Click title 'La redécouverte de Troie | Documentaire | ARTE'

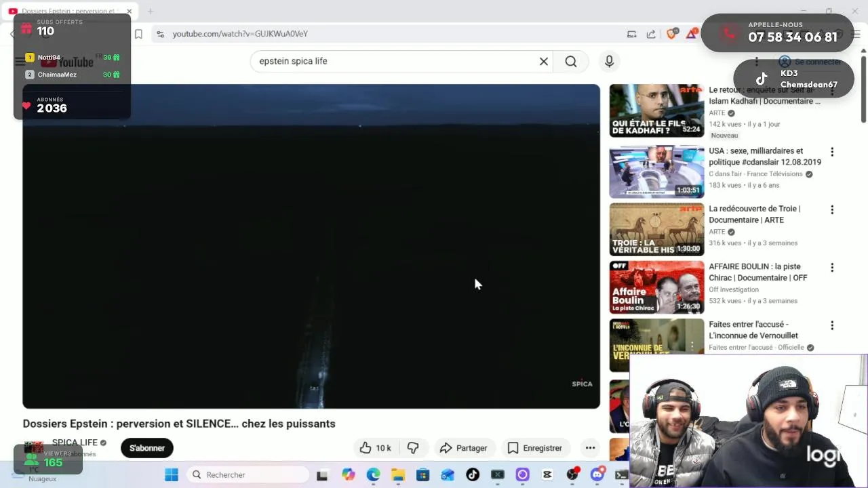pyautogui.click(x=755, y=214)
